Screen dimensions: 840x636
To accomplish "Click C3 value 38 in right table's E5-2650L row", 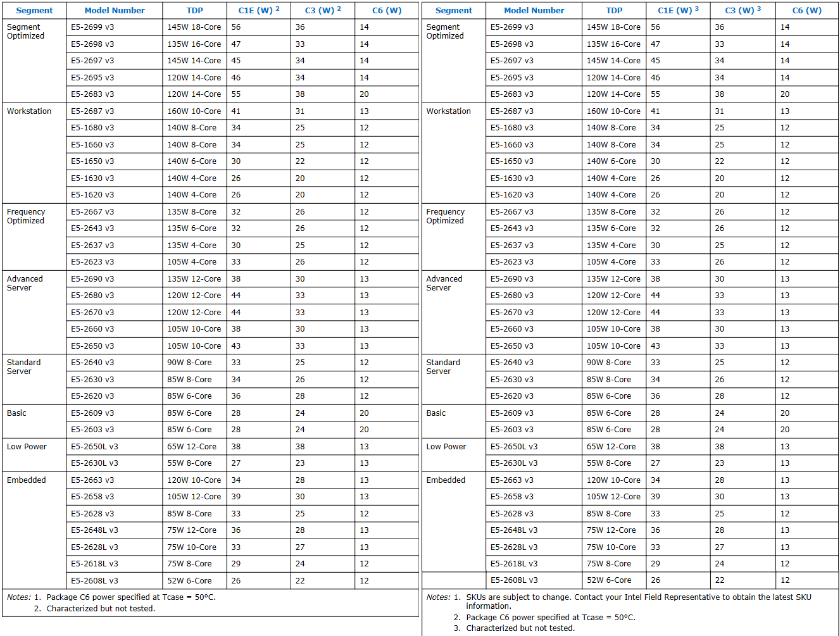I will (x=720, y=447).
